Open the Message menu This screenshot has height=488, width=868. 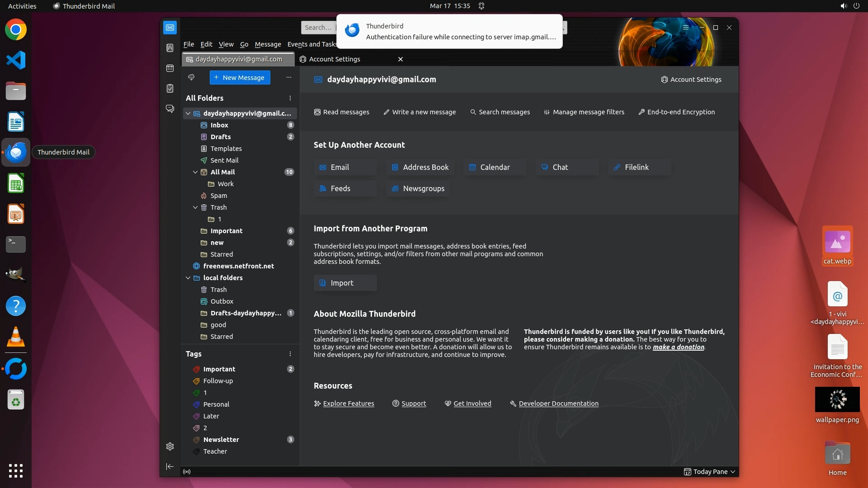click(x=268, y=44)
